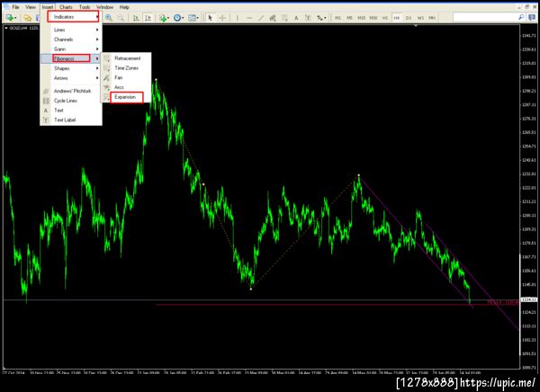Screen dimensions: 540x392
Task: Click the chat balloon icon
Action: pyautogui.click(x=532, y=17)
